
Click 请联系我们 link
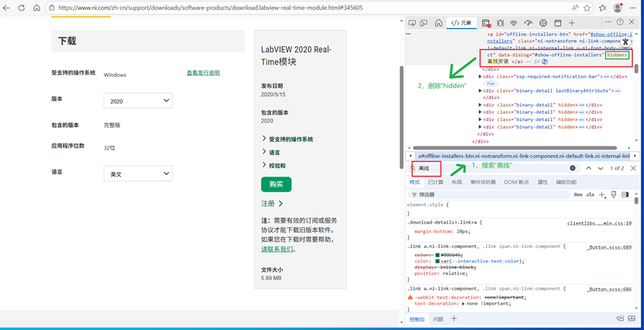click(277, 249)
